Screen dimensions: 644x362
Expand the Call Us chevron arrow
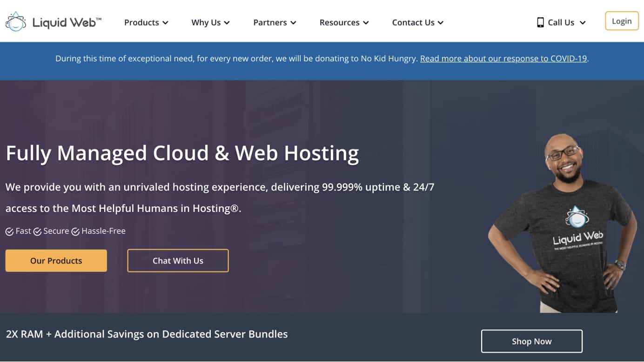pyautogui.click(x=583, y=23)
